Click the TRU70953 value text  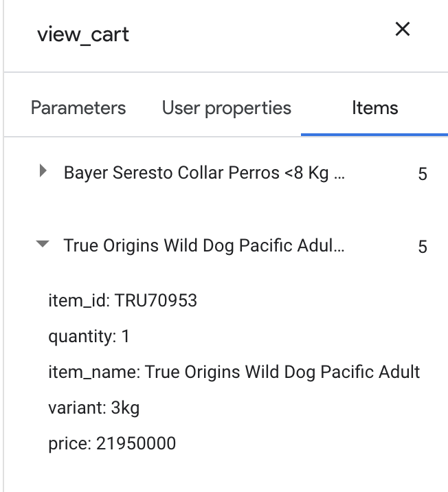coord(155,300)
